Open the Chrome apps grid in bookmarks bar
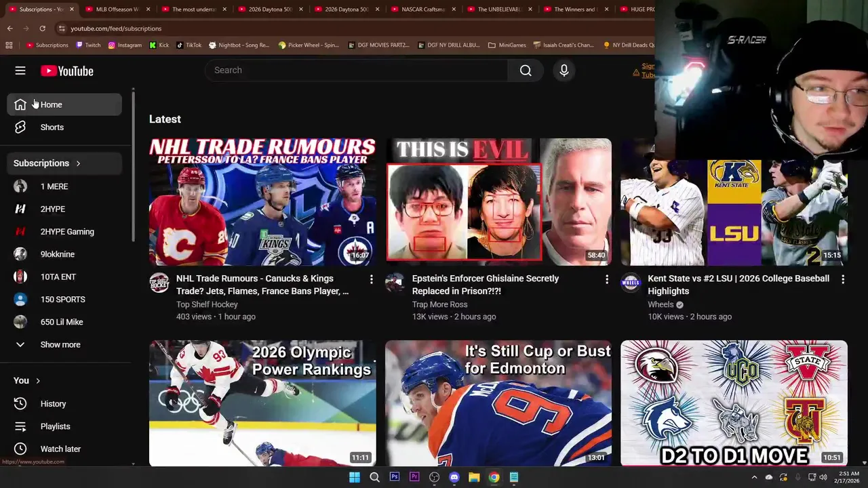868x488 pixels. click(9, 45)
